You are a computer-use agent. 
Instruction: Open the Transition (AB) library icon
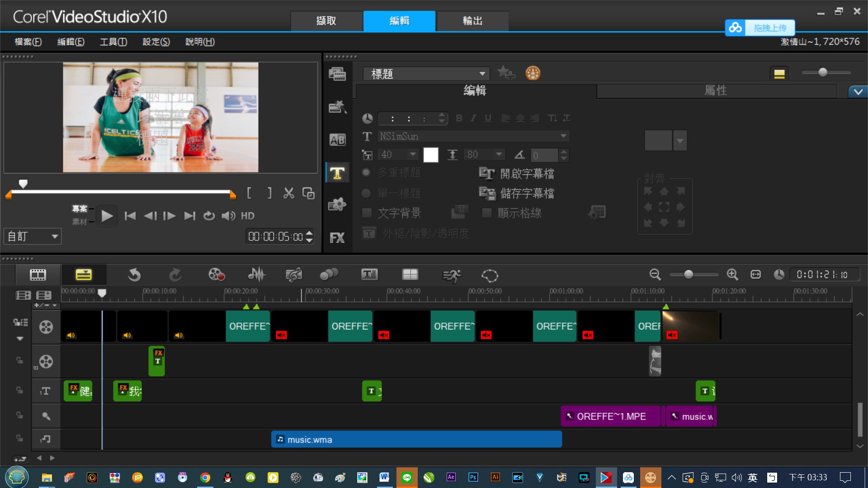[337, 140]
